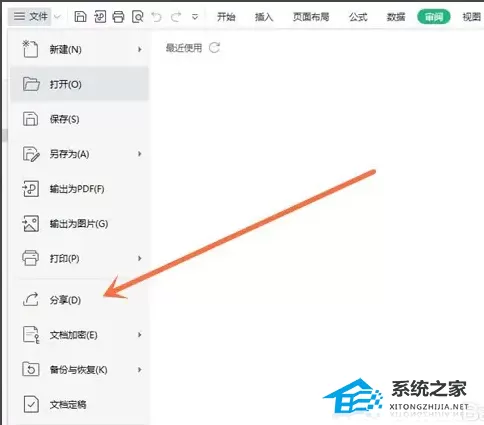484x425 pixels.
Task: Open the quick access toolbar customize dropdown
Action: [195, 16]
